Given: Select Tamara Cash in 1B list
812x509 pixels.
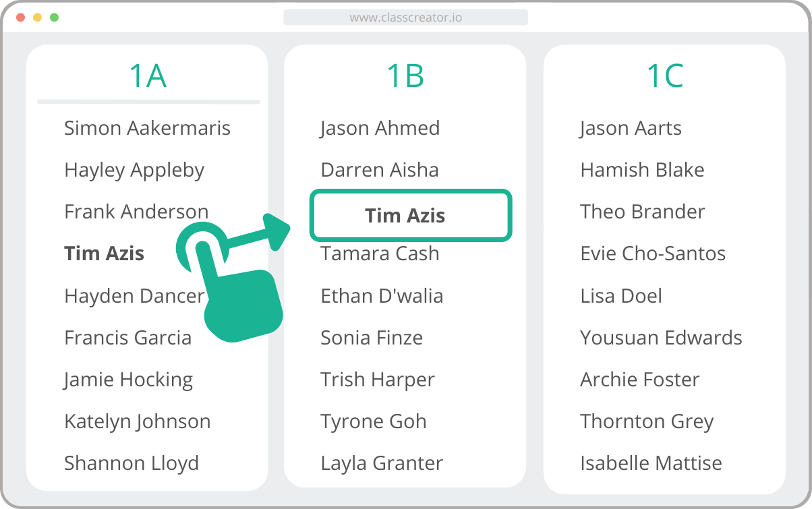Looking at the screenshot, I should 380,253.
